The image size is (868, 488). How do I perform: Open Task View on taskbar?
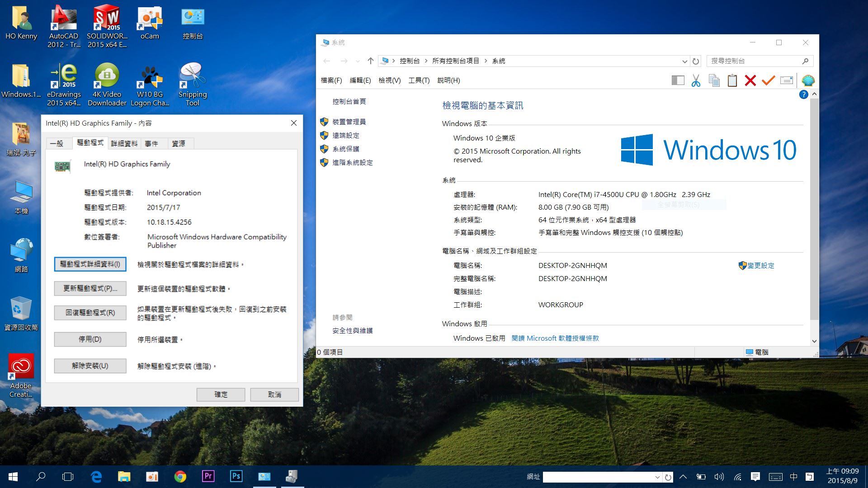(x=68, y=477)
